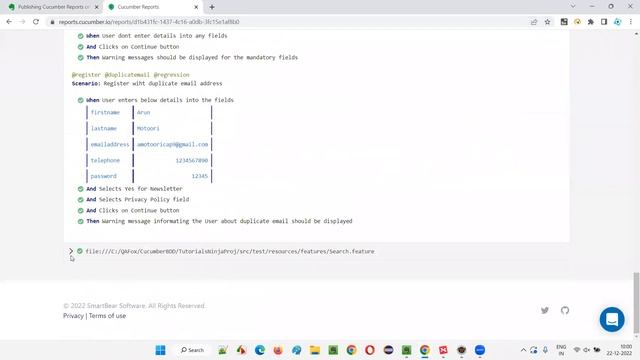The height and width of the screenshot is (360, 640).
Task: Click the '1234567890' telephone value
Action: pyautogui.click(x=192, y=160)
